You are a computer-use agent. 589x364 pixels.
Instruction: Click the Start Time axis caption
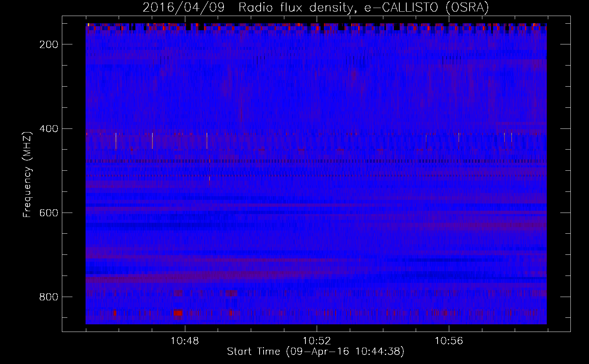tap(316, 352)
